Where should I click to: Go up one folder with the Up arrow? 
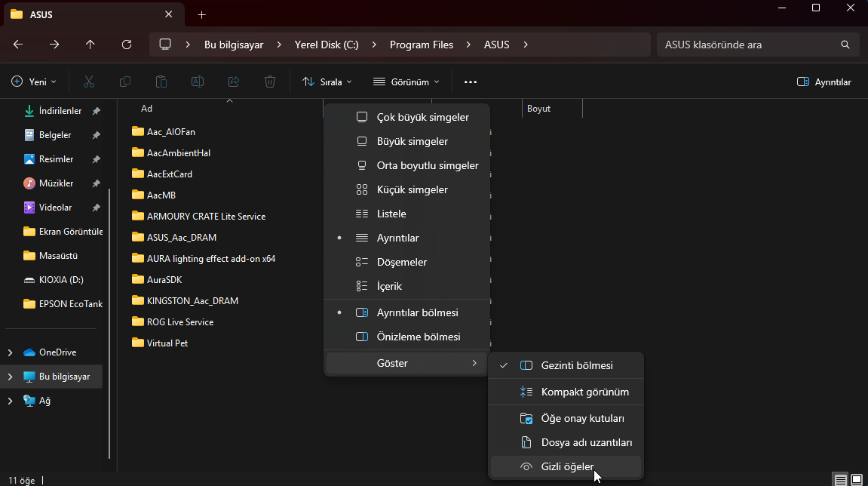90,45
